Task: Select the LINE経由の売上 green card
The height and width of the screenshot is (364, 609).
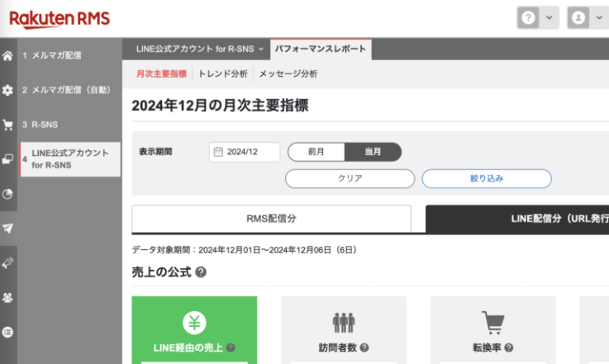Action: click(194, 330)
